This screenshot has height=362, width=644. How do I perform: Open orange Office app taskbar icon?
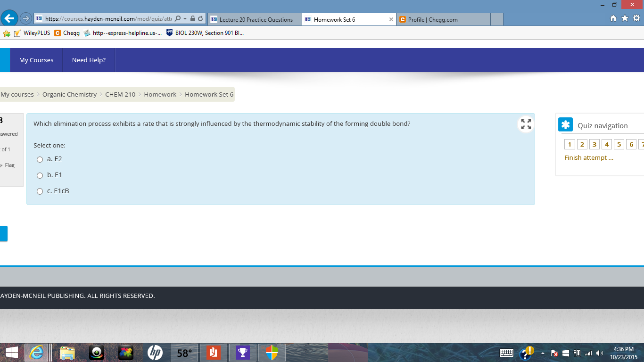tap(214, 353)
